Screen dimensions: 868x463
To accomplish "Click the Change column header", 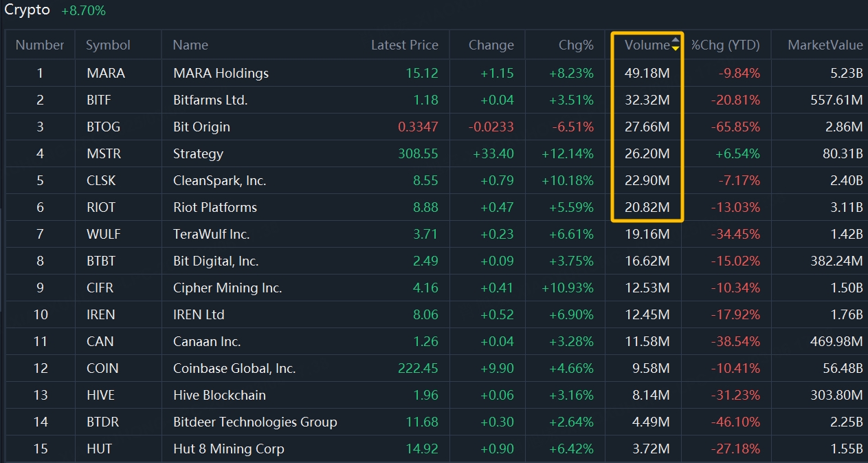I will pos(491,45).
